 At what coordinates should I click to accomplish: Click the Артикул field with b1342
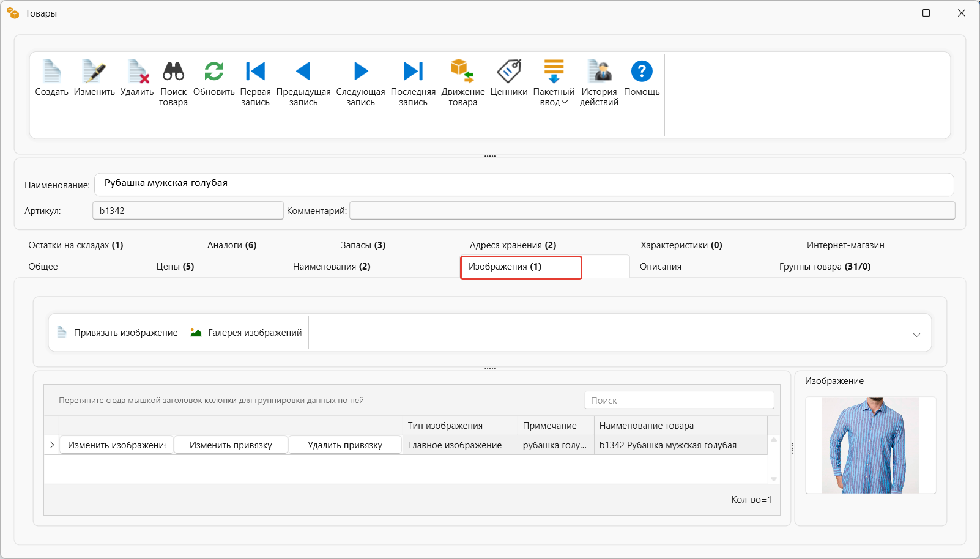click(188, 210)
